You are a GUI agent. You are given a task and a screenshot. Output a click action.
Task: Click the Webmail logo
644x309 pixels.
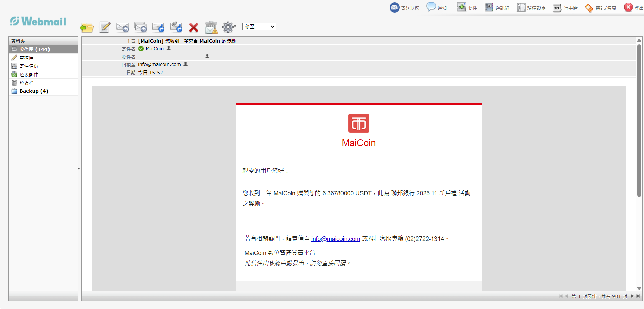tap(38, 21)
